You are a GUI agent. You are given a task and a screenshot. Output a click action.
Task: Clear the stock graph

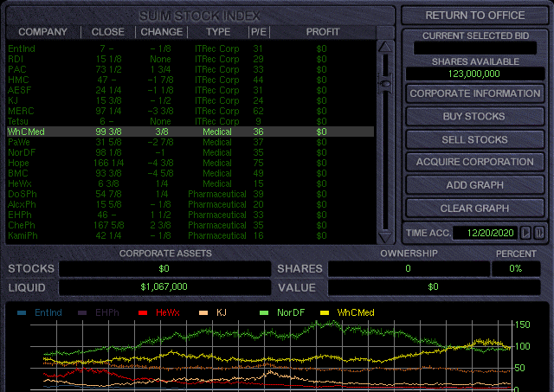point(474,208)
